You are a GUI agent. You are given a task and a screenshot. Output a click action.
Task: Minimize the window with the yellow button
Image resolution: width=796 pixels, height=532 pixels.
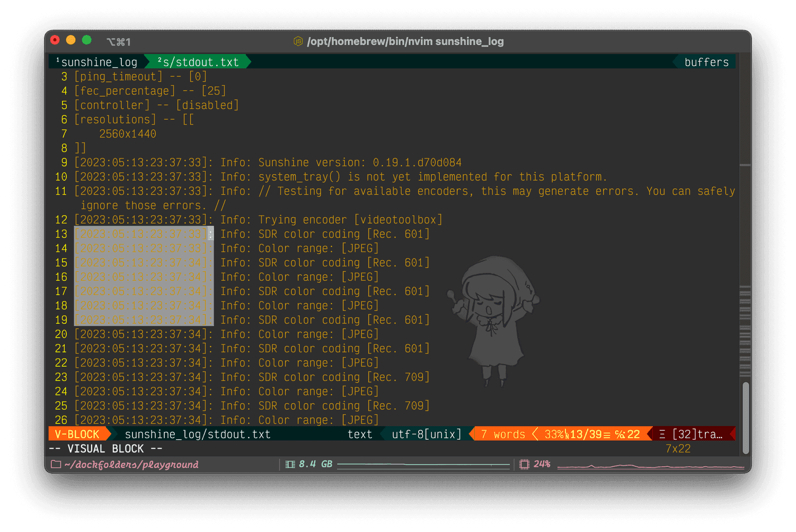coord(71,40)
